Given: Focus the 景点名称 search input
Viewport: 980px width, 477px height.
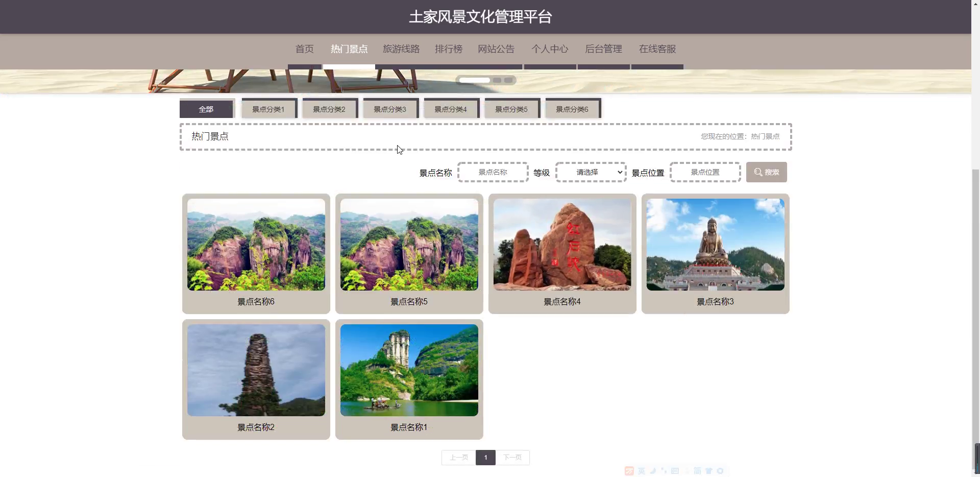Looking at the screenshot, I should (x=493, y=172).
